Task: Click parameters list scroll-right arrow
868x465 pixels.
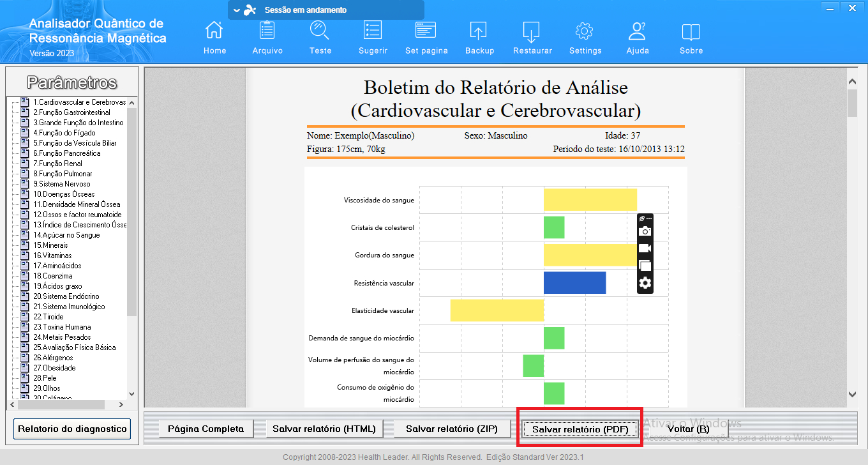Action: point(121,404)
